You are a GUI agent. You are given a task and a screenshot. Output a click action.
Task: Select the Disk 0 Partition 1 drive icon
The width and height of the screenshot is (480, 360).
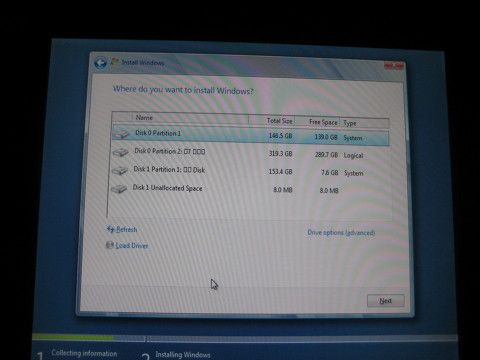121,134
